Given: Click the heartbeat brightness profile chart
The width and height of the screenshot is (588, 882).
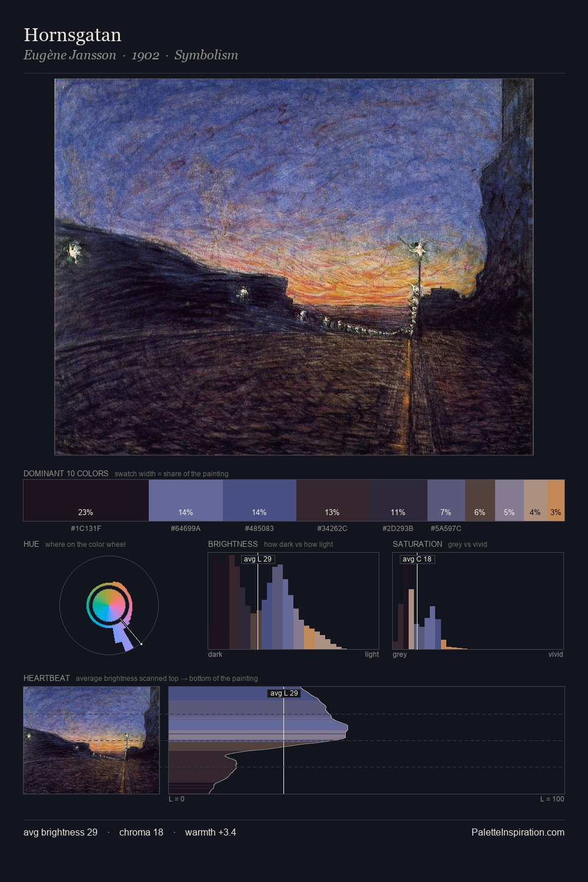Looking at the screenshot, I should [x=366, y=740].
